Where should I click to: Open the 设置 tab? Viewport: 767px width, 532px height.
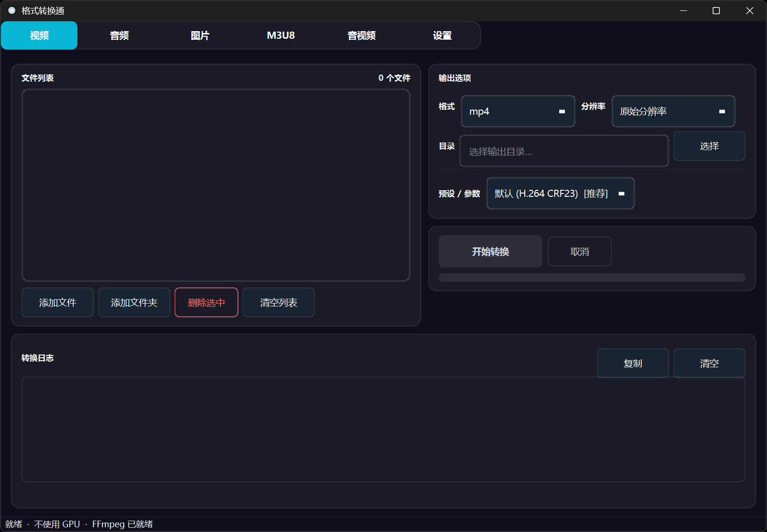point(442,35)
